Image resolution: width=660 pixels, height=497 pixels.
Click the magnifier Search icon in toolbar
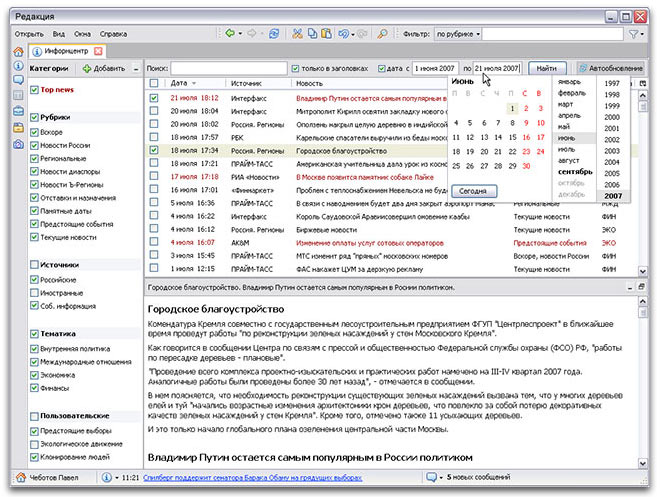click(x=384, y=34)
